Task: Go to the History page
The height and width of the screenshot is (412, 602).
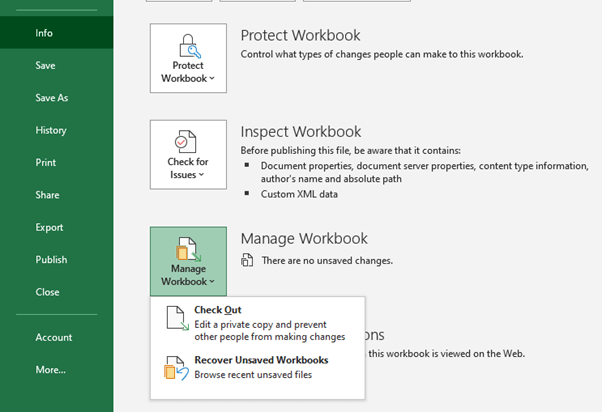Action: [51, 130]
